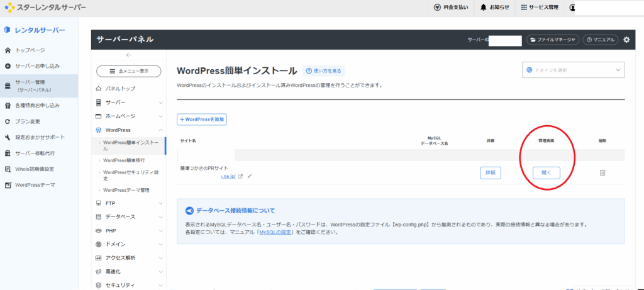Click the pencil edit icon beside site URL
This screenshot has height=290, width=644.
coord(250,177)
